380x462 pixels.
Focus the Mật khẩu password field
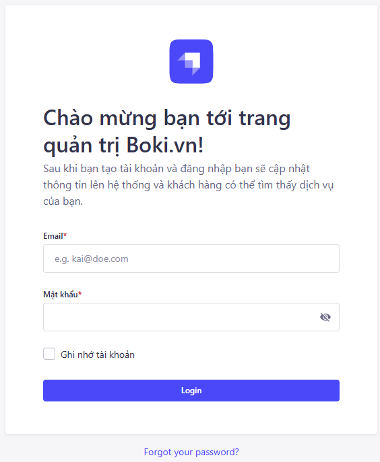191,317
